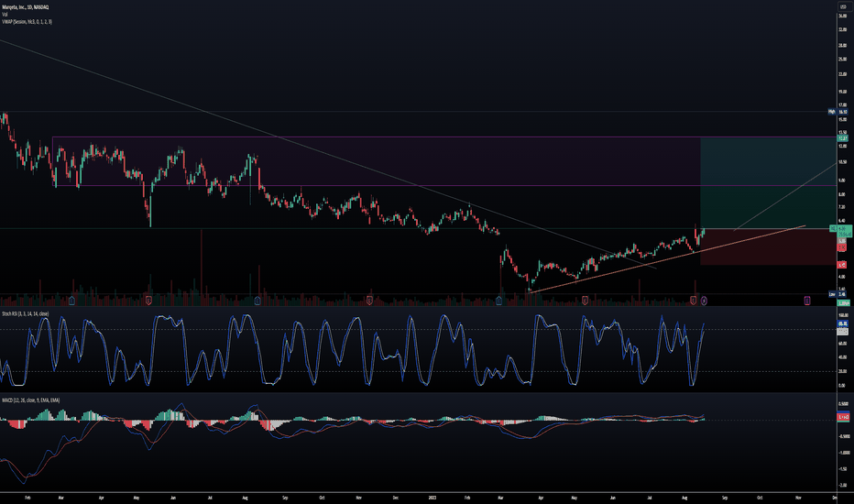This screenshot has height=504, width=854.
Task: Select the Vol indicator legend
Action: click(5, 14)
